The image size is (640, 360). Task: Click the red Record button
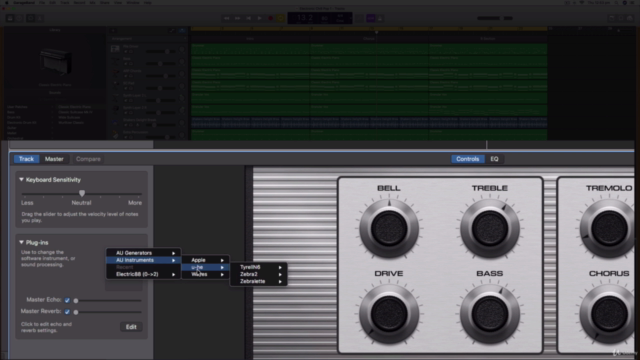pos(270,18)
